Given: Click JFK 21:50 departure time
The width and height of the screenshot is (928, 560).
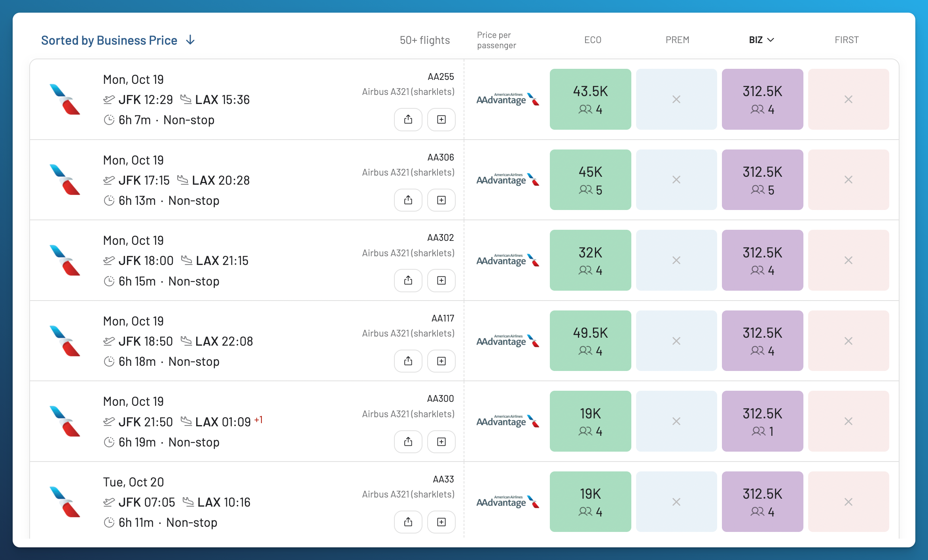Looking at the screenshot, I should pyautogui.click(x=146, y=422).
